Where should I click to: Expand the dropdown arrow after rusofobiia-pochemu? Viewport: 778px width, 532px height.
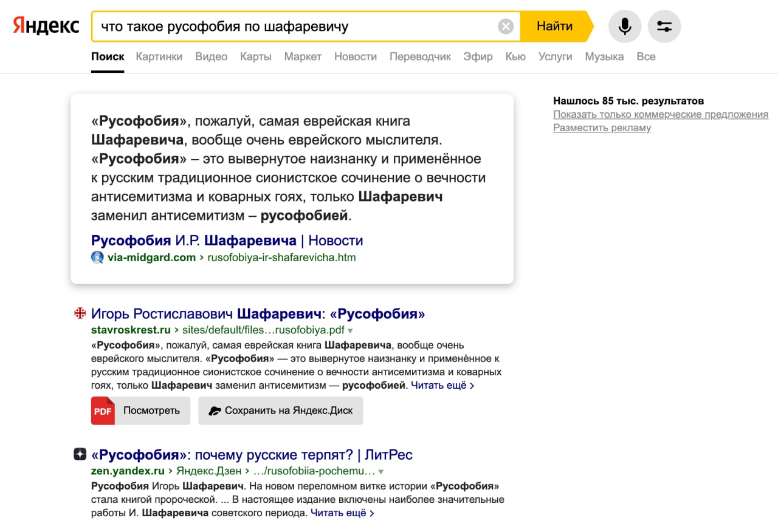pyautogui.click(x=381, y=471)
